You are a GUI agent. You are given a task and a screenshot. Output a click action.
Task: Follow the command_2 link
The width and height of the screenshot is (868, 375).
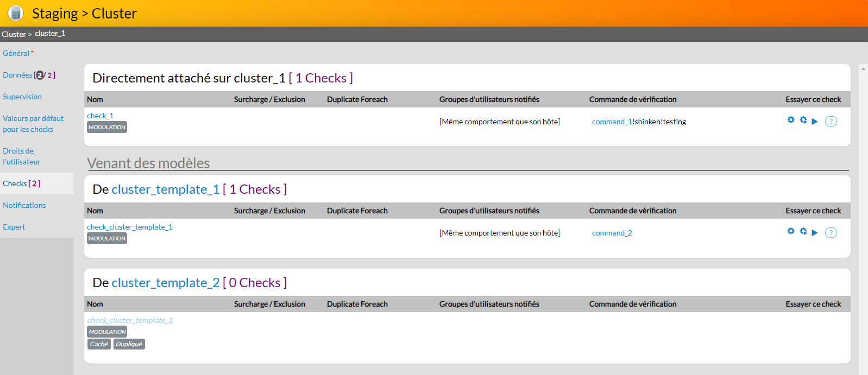point(612,233)
